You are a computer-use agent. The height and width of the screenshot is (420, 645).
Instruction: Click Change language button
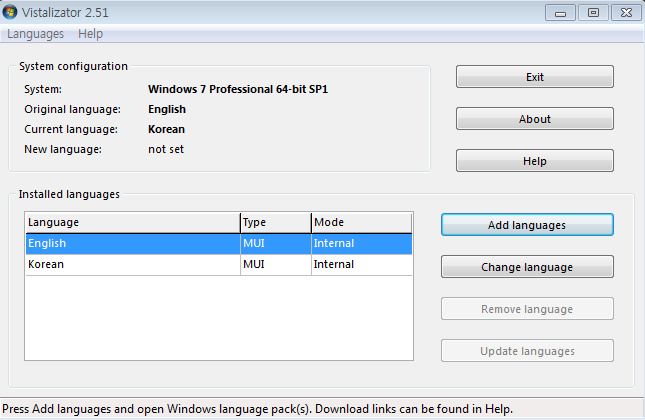tap(527, 267)
